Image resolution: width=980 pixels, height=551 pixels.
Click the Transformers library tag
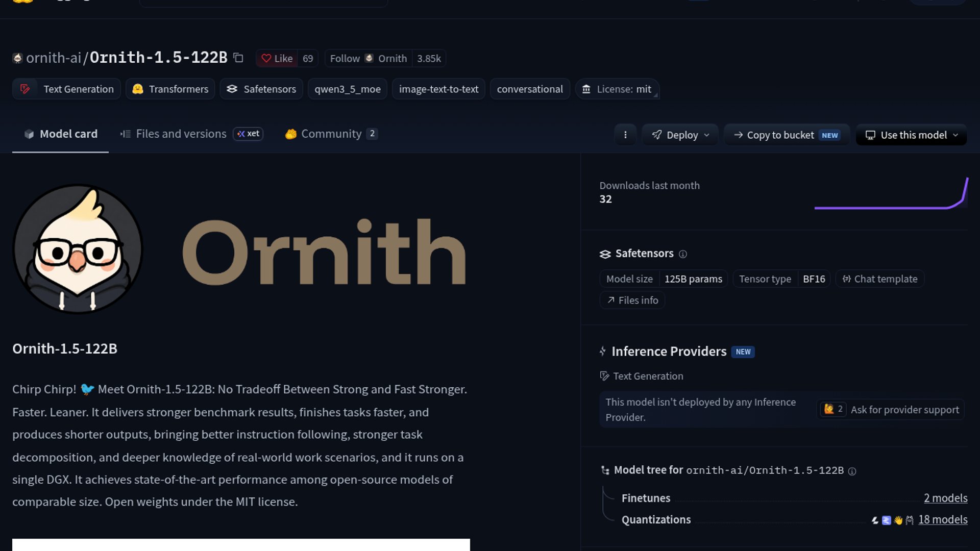pyautogui.click(x=170, y=89)
